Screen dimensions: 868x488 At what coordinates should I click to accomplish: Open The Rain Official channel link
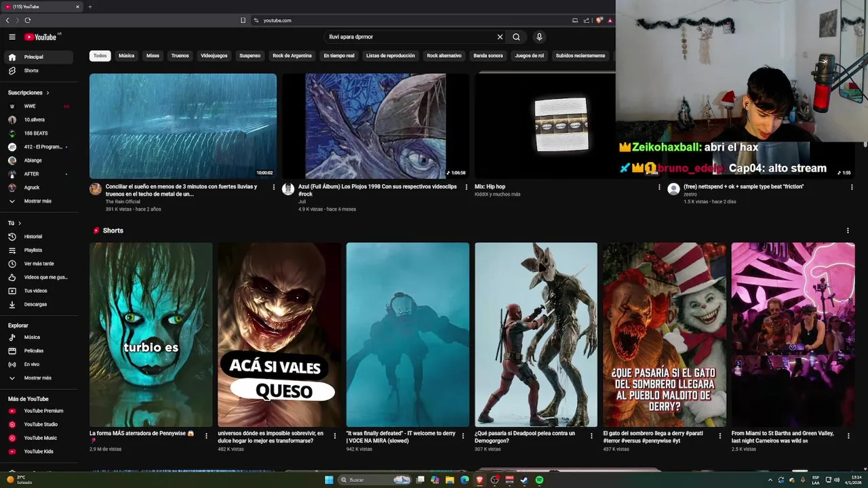[123, 201]
